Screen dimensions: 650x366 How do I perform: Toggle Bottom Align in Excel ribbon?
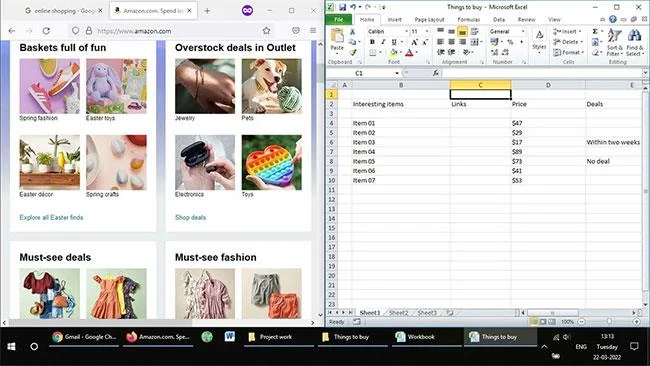(462, 32)
